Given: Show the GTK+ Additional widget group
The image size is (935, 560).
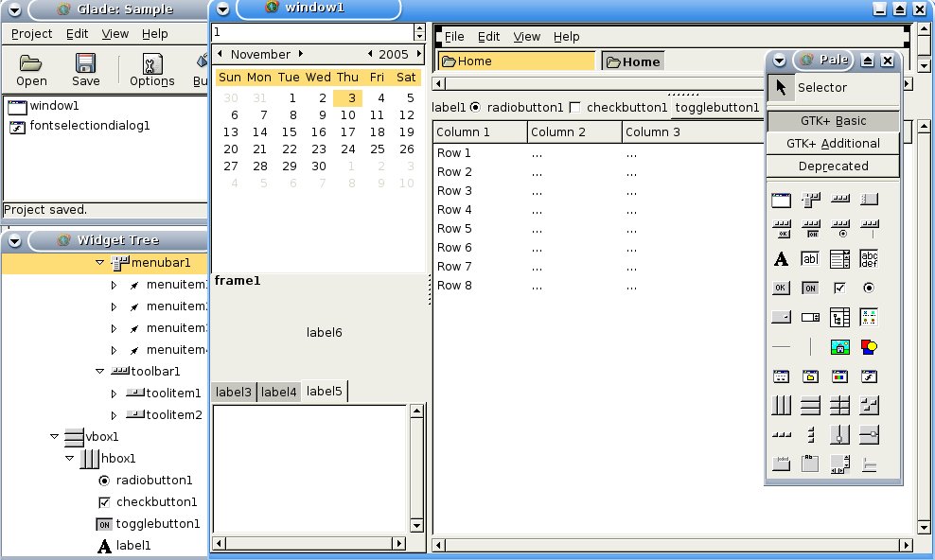Looking at the screenshot, I should click(x=833, y=144).
